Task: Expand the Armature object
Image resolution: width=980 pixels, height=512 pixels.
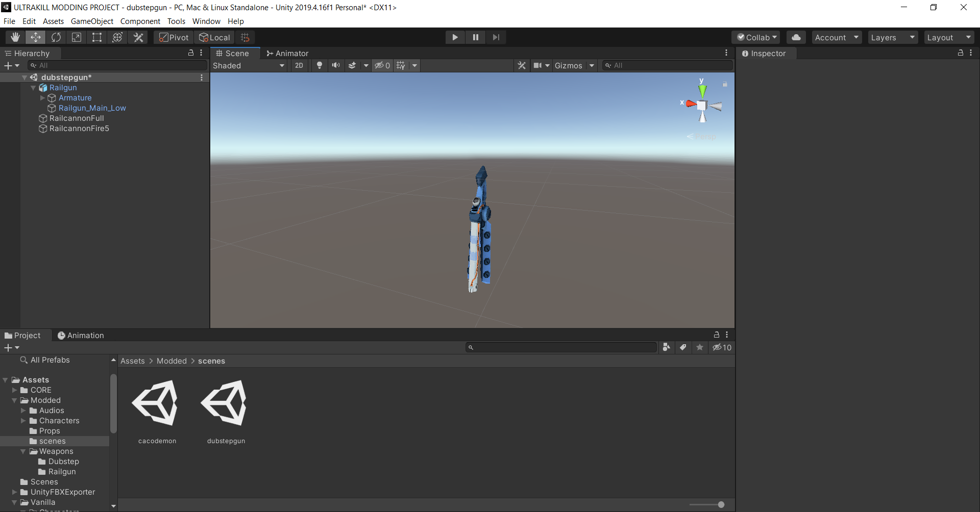Action: pos(42,98)
